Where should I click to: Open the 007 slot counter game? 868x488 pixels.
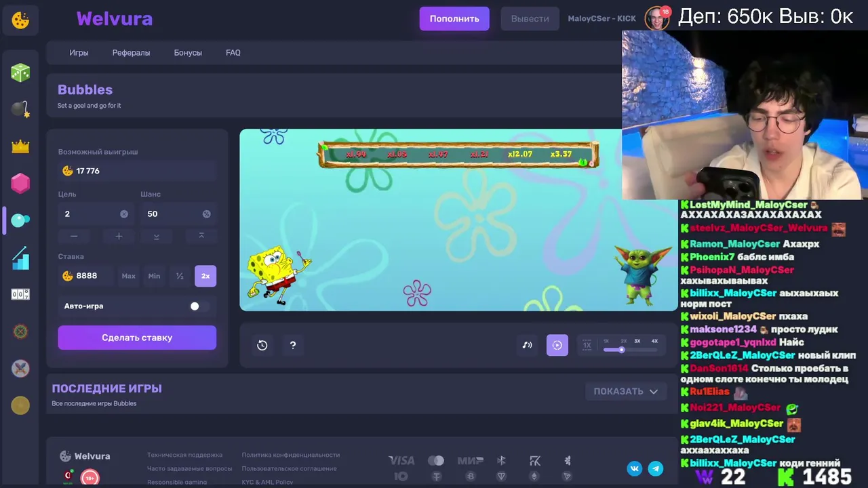point(20,294)
